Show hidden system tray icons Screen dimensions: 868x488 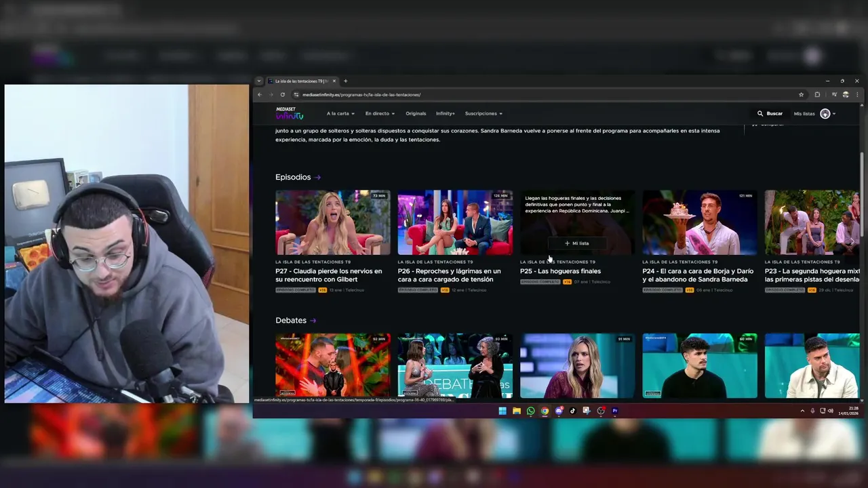(x=803, y=411)
